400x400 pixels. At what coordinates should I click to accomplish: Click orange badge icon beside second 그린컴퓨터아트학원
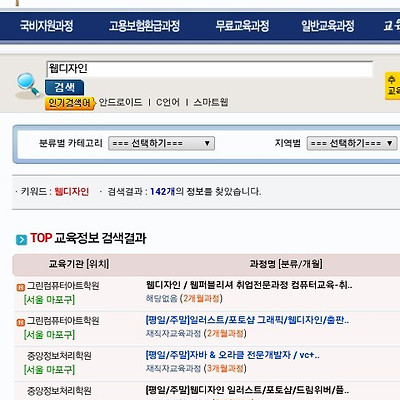coord(21,322)
